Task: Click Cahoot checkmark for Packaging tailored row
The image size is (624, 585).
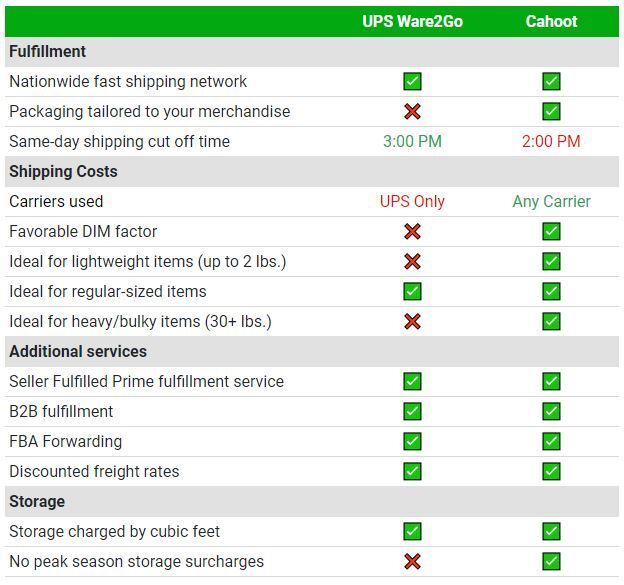Action: pos(551,111)
